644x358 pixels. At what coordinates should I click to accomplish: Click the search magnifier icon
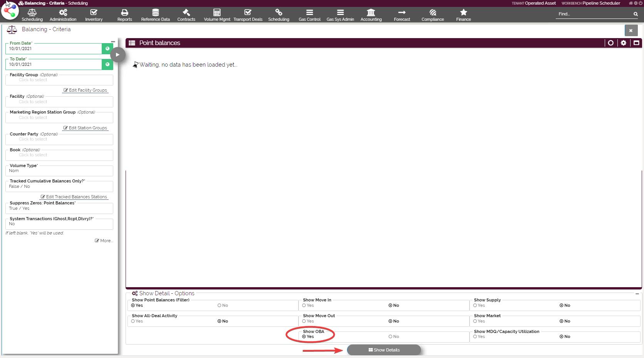[636, 14]
